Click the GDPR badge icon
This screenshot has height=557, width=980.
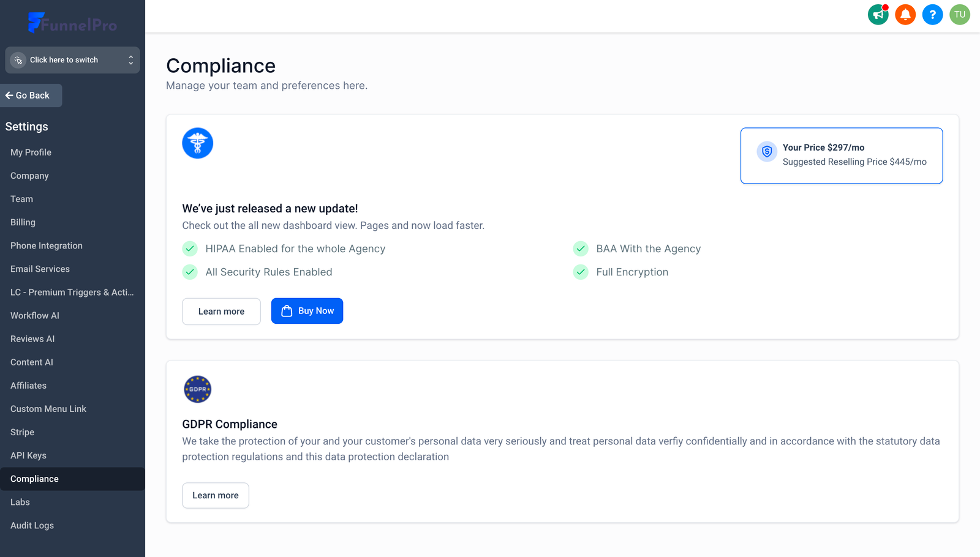point(197,389)
